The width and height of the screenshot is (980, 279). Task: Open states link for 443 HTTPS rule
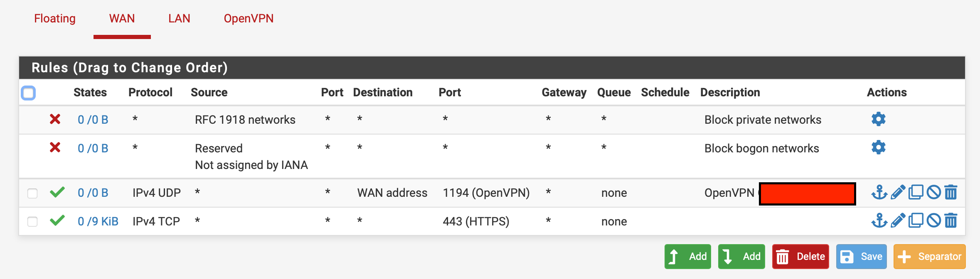(98, 221)
